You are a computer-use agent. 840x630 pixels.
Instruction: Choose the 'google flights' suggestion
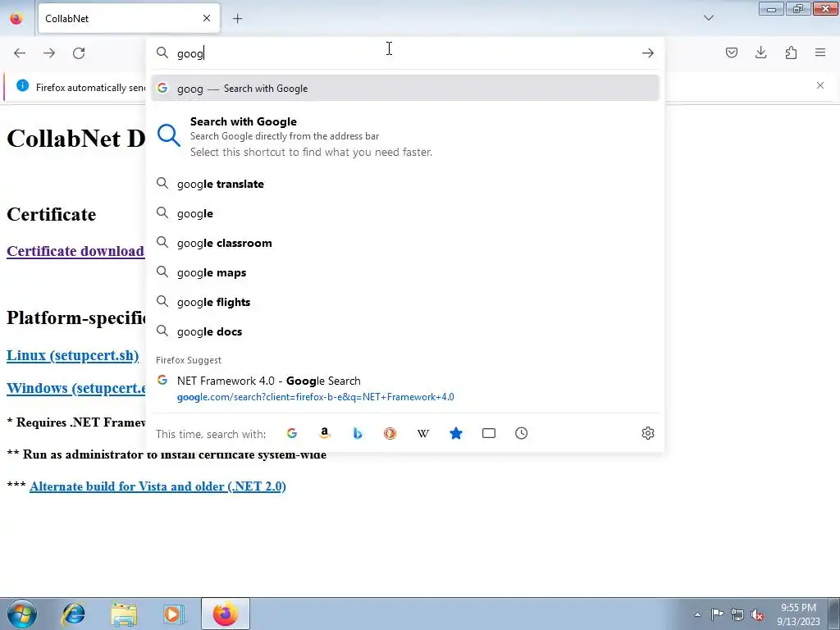click(x=405, y=302)
